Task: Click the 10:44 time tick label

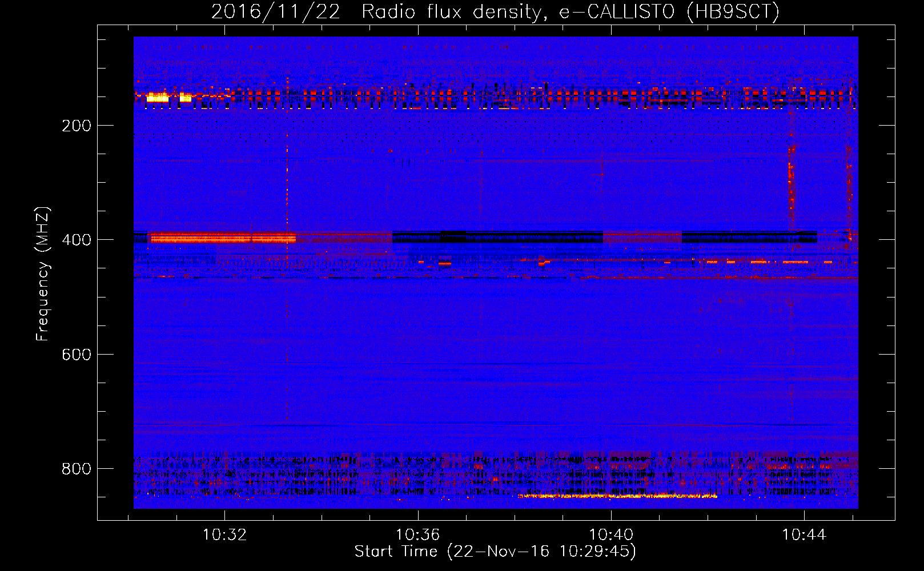Action: pyautogui.click(x=804, y=535)
